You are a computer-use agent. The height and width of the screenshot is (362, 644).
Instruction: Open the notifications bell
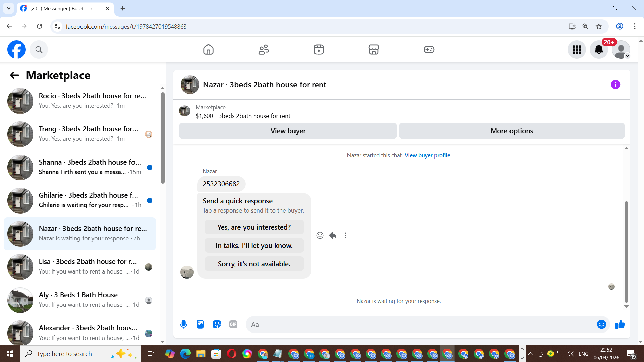[599, 50]
